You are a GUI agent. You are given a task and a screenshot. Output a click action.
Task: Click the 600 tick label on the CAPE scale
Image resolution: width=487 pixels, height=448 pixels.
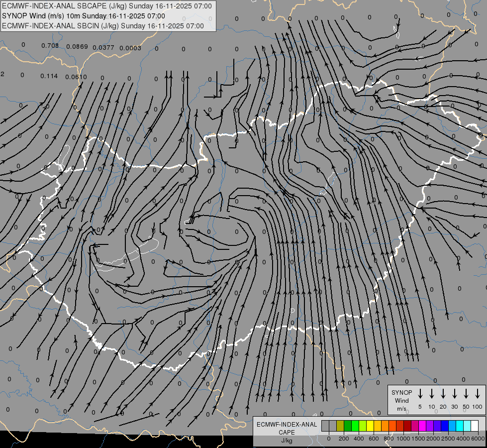click(374, 439)
